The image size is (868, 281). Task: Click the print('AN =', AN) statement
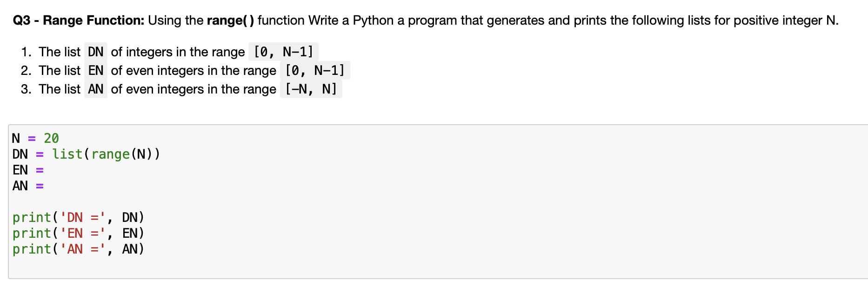point(78,249)
